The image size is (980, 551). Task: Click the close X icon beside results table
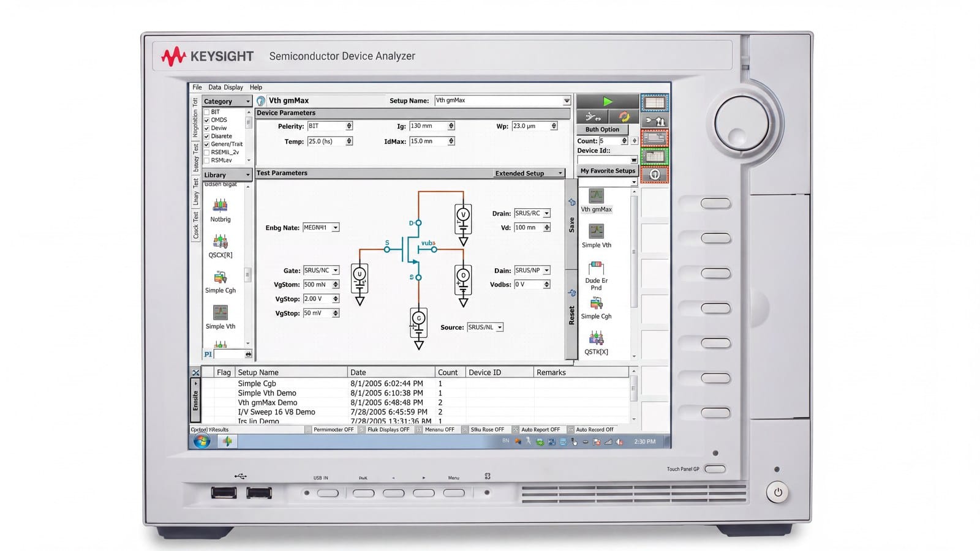click(x=195, y=372)
